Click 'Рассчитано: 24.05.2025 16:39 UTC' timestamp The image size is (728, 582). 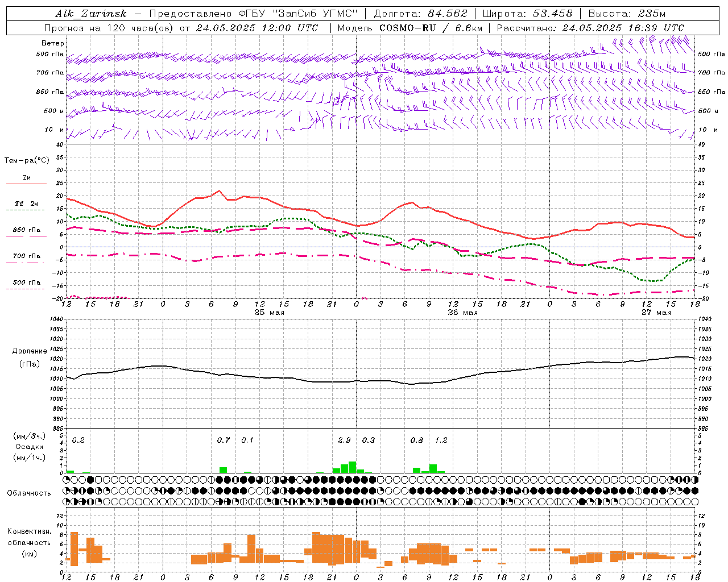(x=590, y=28)
